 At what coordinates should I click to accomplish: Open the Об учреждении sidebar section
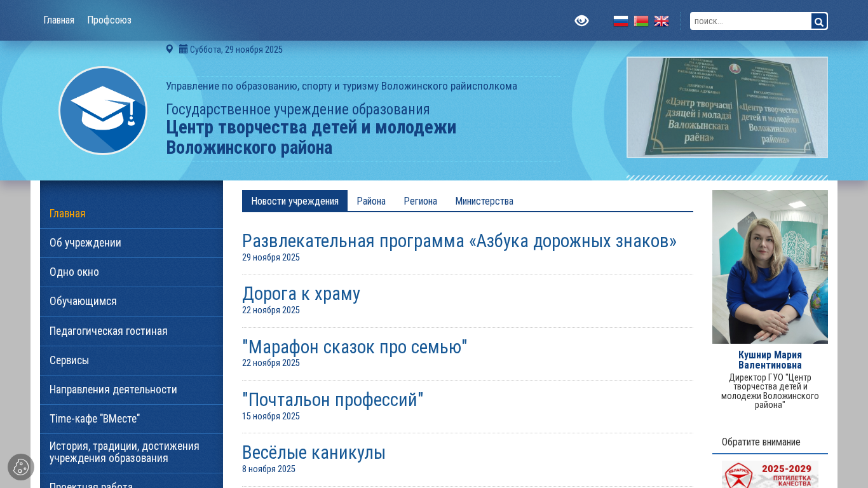85,243
